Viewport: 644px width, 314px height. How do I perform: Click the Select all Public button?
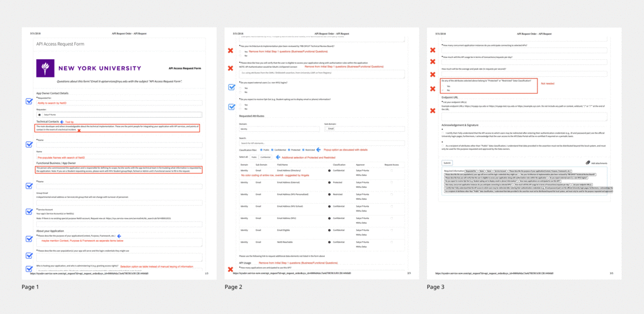point(254,157)
